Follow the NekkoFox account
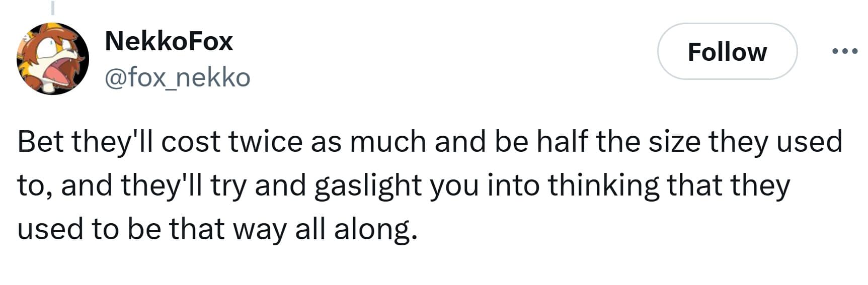Screen dimensions: 868x285 [727, 52]
